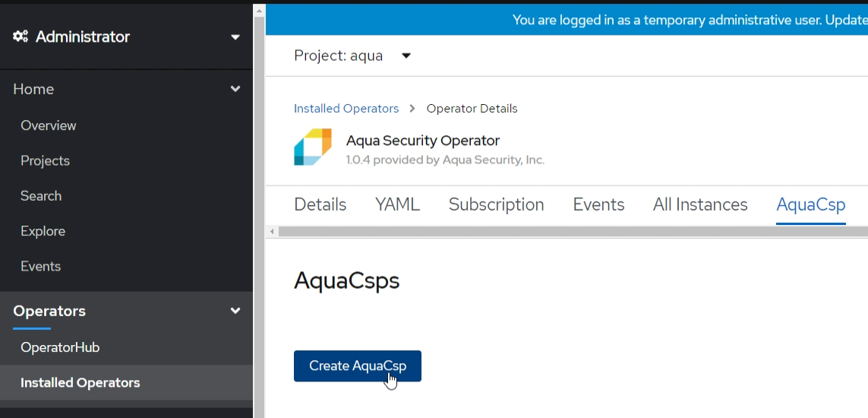Open the Administrator perspective switcher dropdown
The image size is (868, 418).
pos(235,36)
